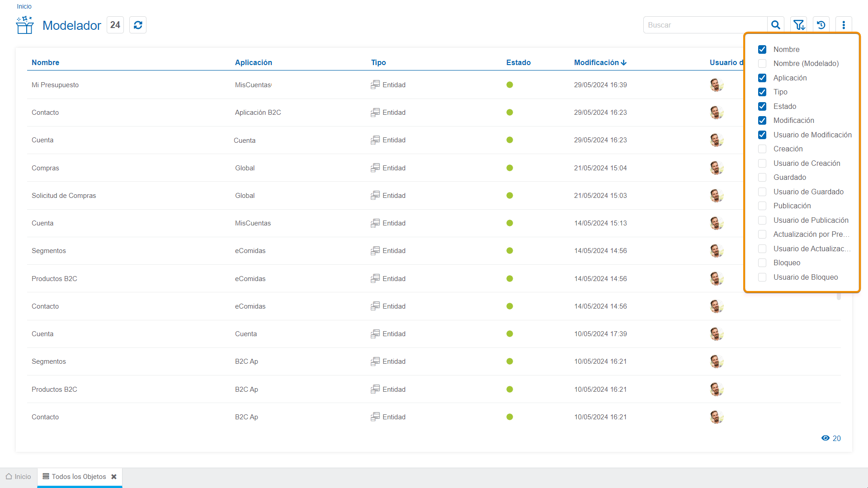Click the Modelador gift box icon
This screenshot has height=488, width=868.
[x=25, y=25]
